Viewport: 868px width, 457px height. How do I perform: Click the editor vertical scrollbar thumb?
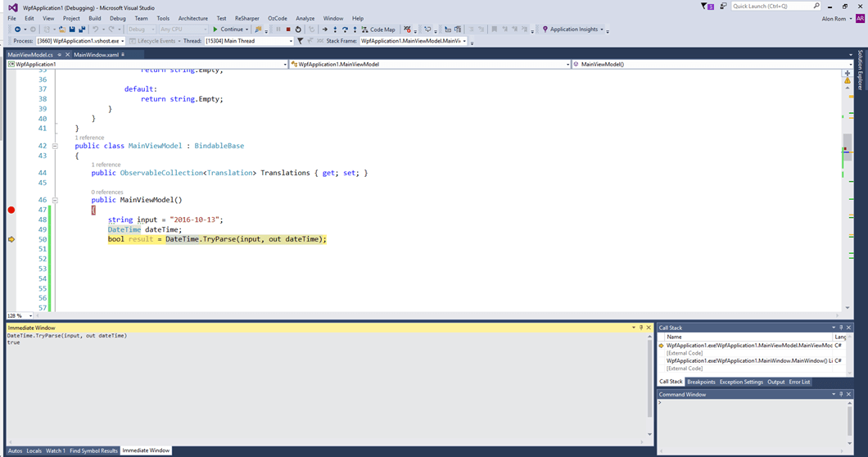[x=847, y=146]
